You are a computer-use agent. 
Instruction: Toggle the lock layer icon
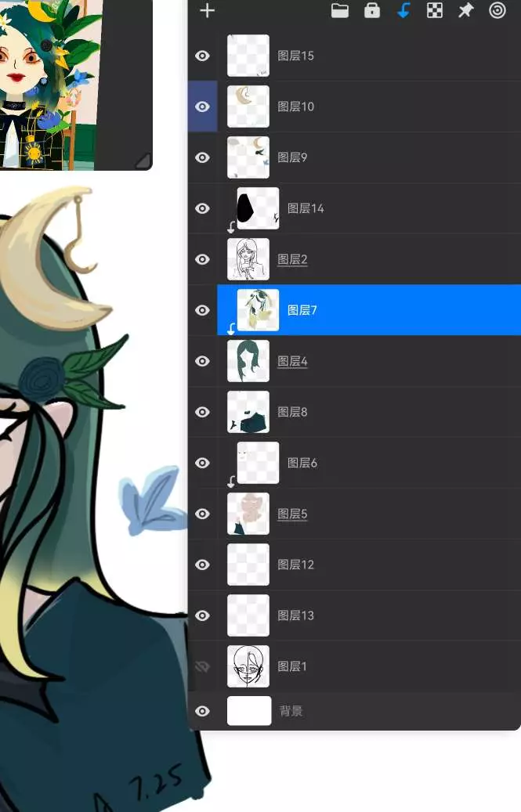tap(372, 11)
